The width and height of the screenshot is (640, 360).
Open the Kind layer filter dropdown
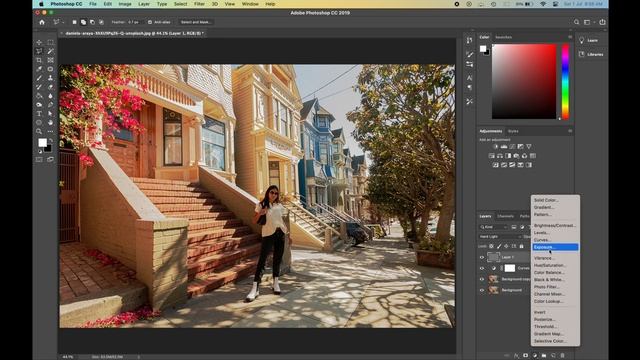493,227
